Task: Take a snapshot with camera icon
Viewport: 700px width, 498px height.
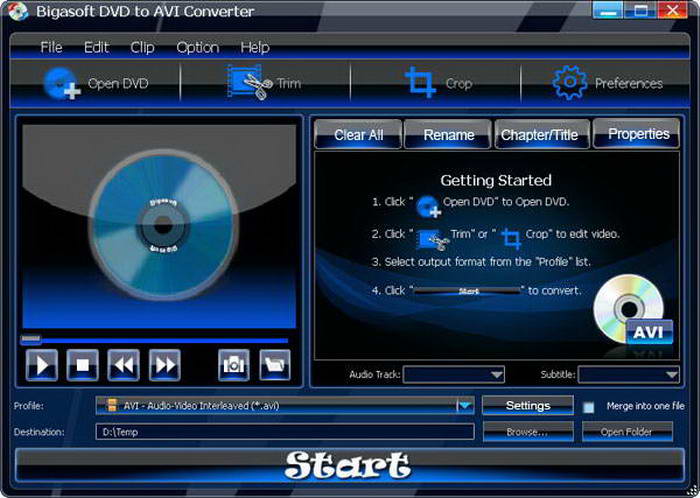Action: (234, 365)
